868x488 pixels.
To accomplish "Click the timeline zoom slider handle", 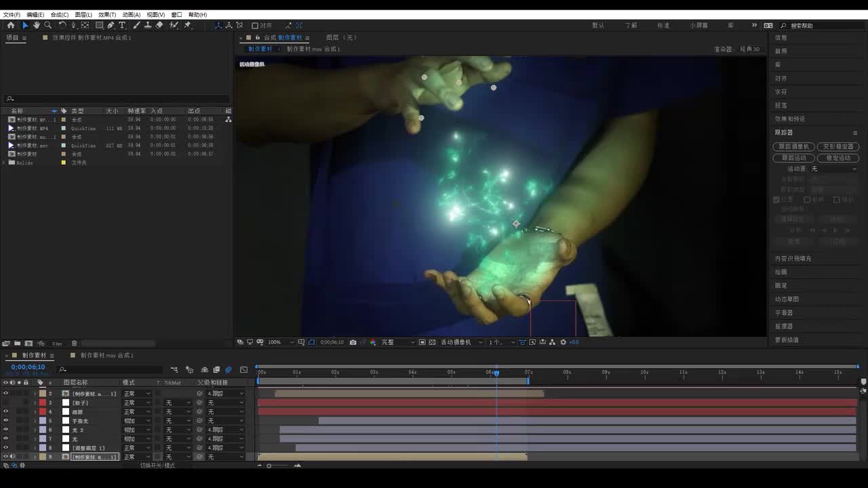I will pyautogui.click(x=269, y=466).
